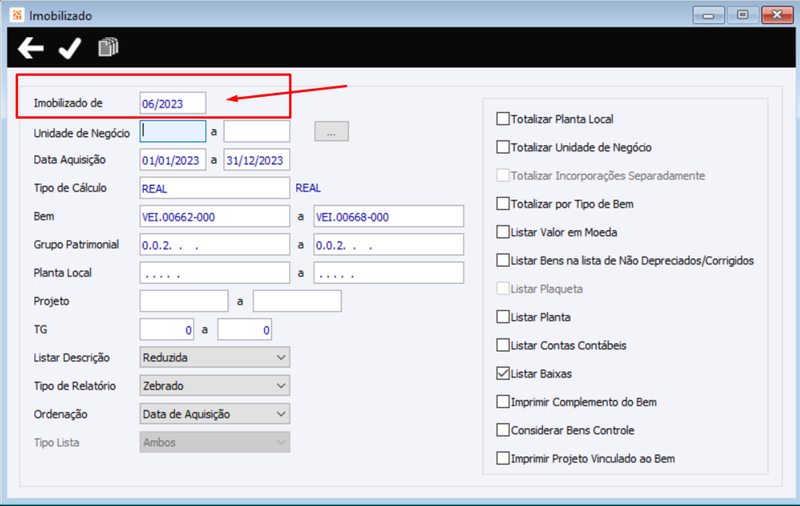Toggle Totalizar por Tipo de Bem
Image resolution: width=800 pixels, height=506 pixels.
click(x=503, y=204)
